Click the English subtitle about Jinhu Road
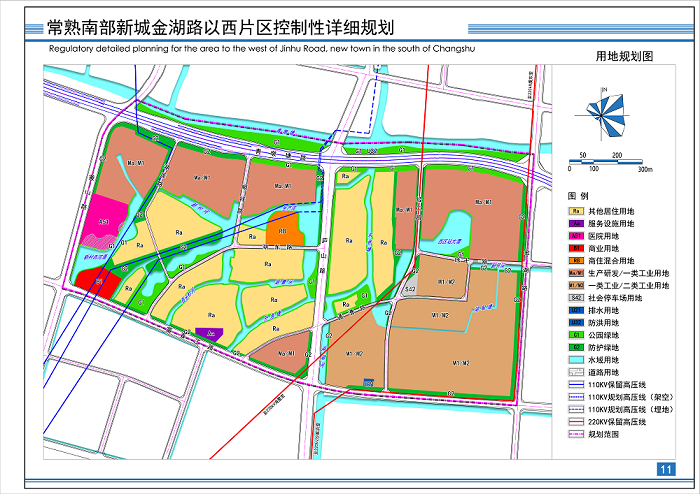This screenshot has height=494, width=700. [x=281, y=47]
